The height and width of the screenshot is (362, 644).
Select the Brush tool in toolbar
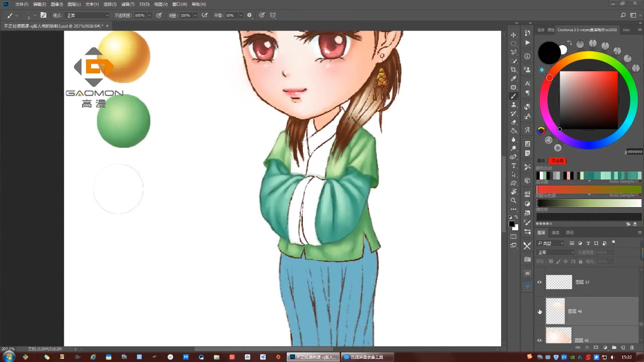(514, 96)
